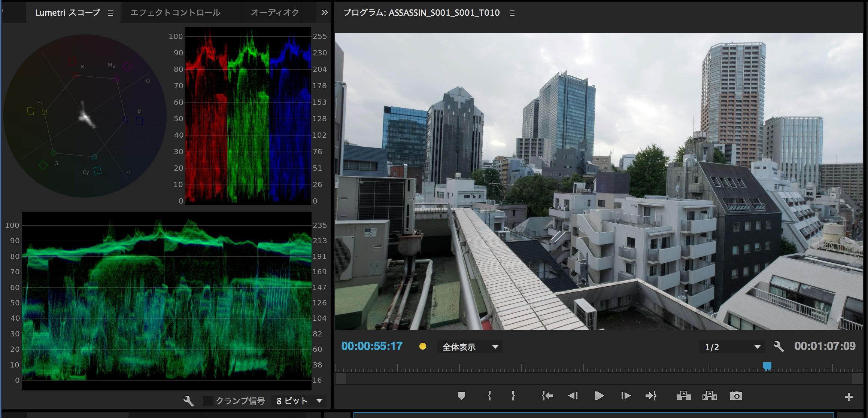Click the RGB parade scope display
Viewport: 868px width, 418px height.
248,116
